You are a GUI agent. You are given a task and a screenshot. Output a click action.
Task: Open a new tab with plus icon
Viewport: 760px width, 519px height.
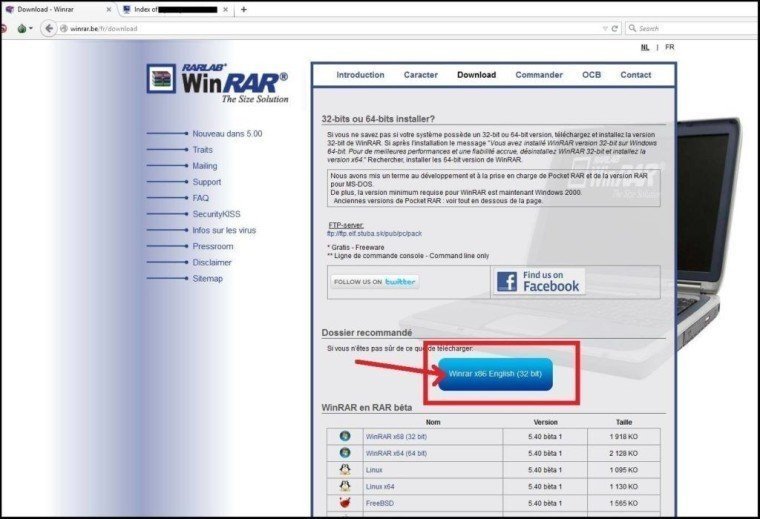(x=244, y=9)
